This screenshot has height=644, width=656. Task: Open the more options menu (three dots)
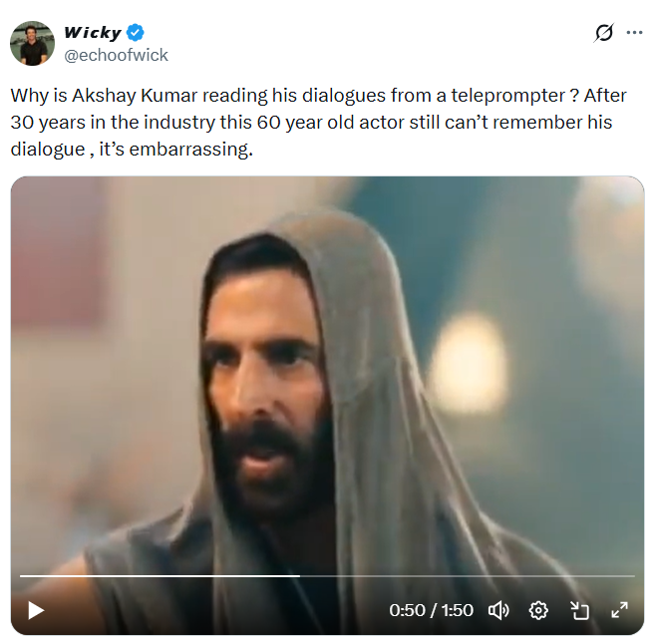634,33
